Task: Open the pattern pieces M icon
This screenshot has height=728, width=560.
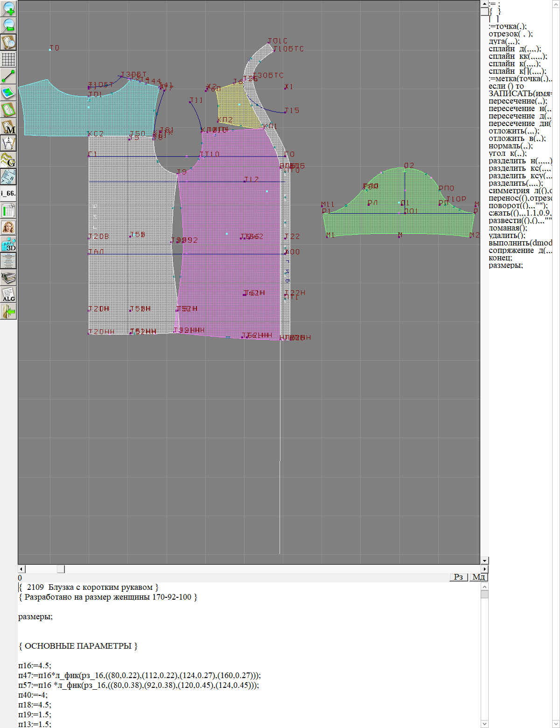Action: [x=8, y=127]
